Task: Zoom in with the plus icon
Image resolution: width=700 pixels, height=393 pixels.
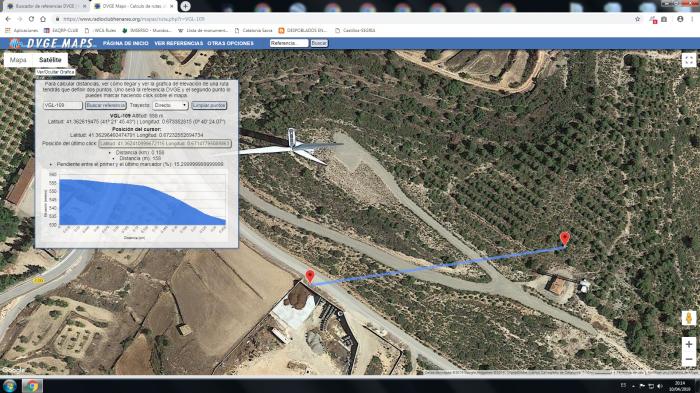Action: tap(689, 344)
